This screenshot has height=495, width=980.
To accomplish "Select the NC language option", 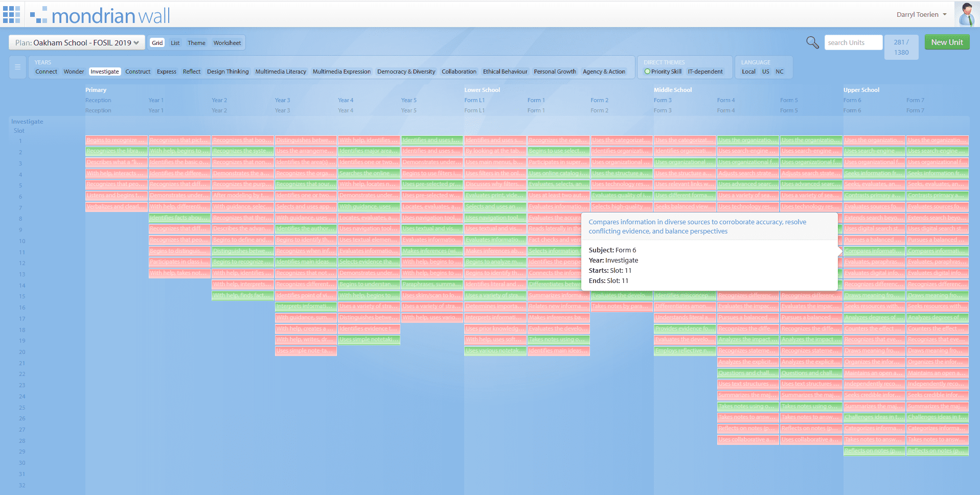I will pos(779,72).
